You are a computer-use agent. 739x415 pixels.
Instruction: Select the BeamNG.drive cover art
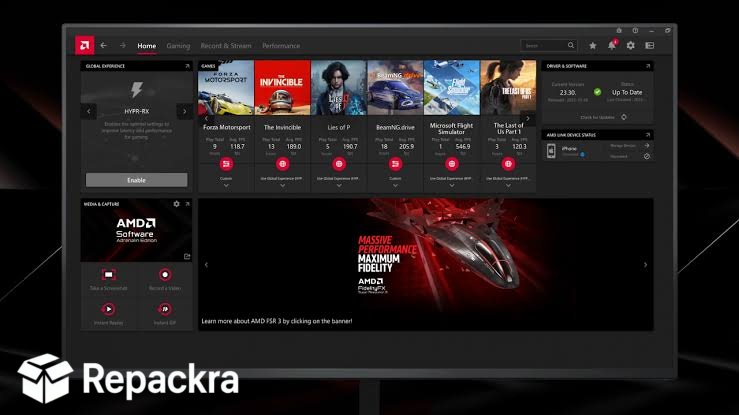pyautogui.click(x=395, y=88)
